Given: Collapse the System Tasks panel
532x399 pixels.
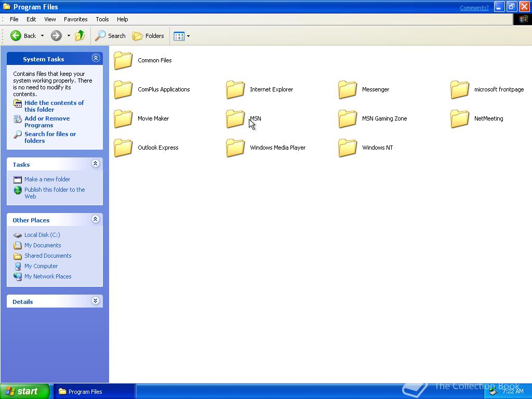Looking at the screenshot, I should [96, 58].
